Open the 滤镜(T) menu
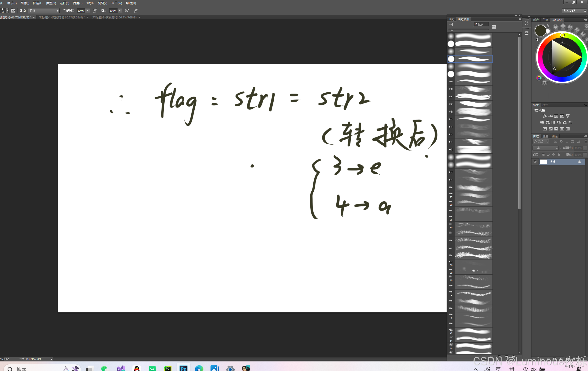588x371 pixels. [78, 3]
